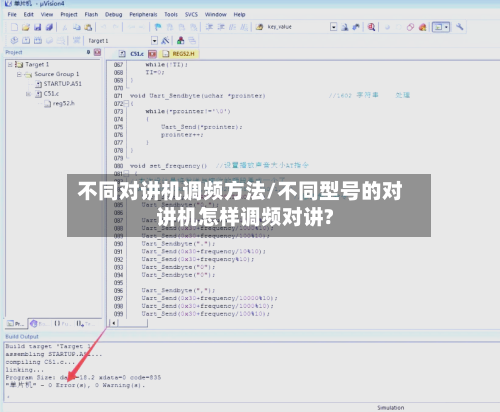Viewport: 500px width, 412px height.
Task: Collapse the Target 1 tree node
Action: click(x=10, y=64)
